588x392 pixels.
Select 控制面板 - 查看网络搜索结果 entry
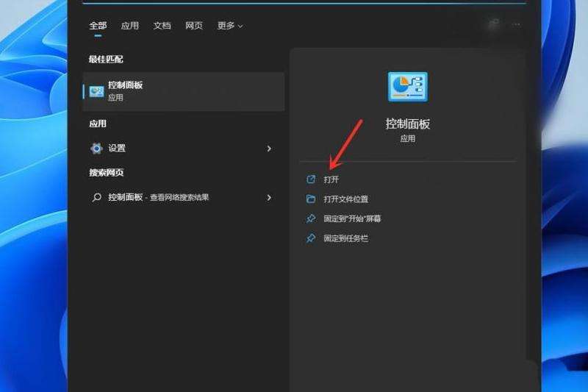[183, 197]
